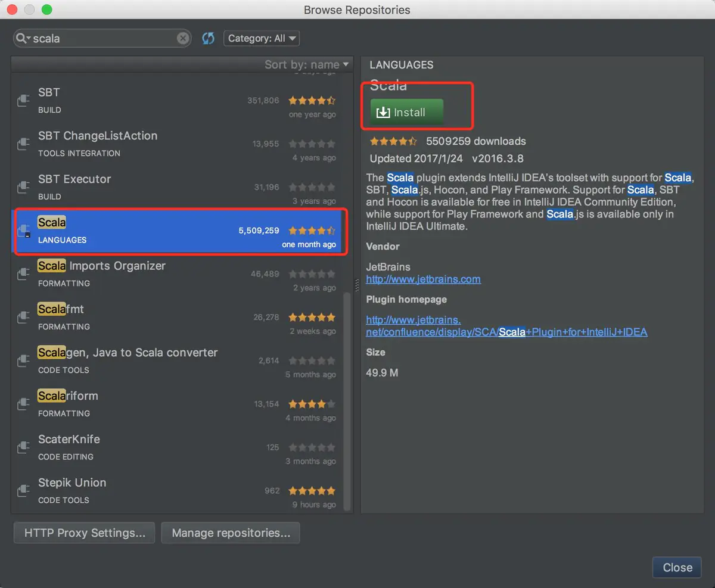This screenshot has width=715, height=588.
Task: Click the 26,278 download count
Action: pyautogui.click(x=266, y=317)
